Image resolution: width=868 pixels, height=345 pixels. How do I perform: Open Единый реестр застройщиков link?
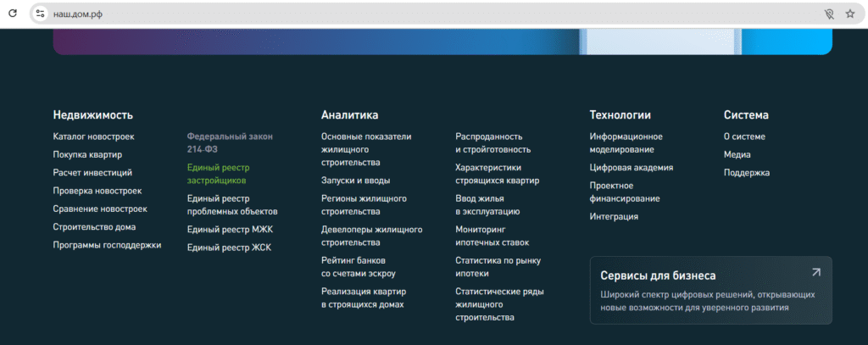218,174
